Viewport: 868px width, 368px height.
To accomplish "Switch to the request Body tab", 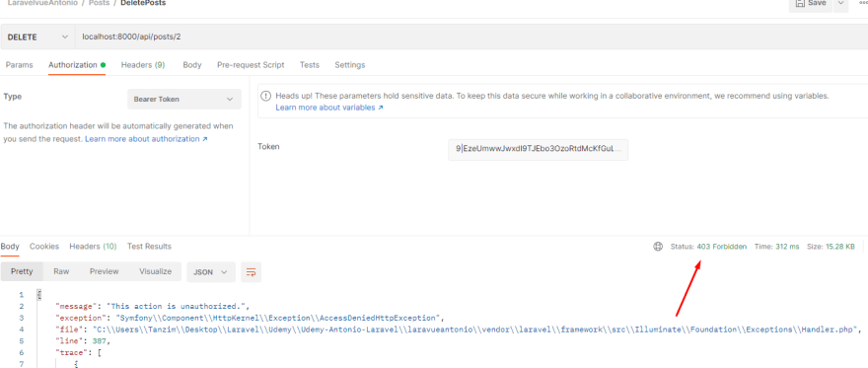I will (x=192, y=65).
